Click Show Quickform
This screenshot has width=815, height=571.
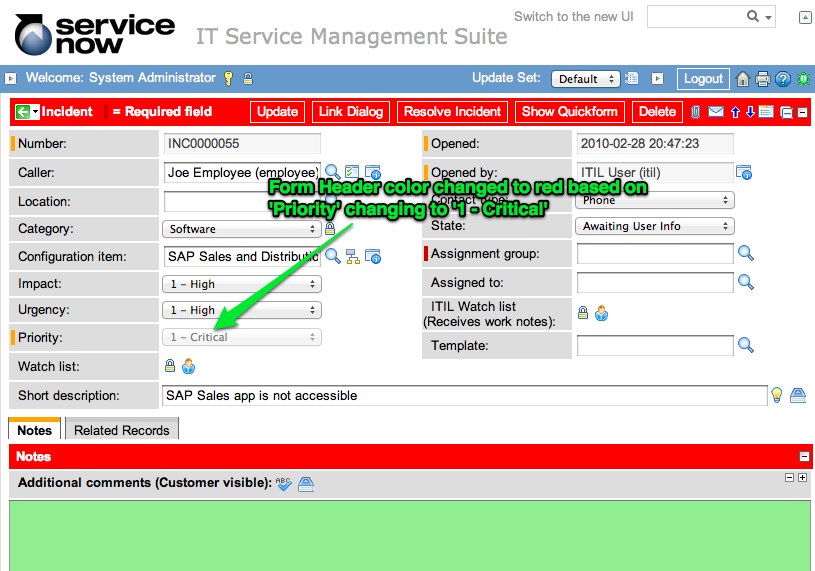570,112
